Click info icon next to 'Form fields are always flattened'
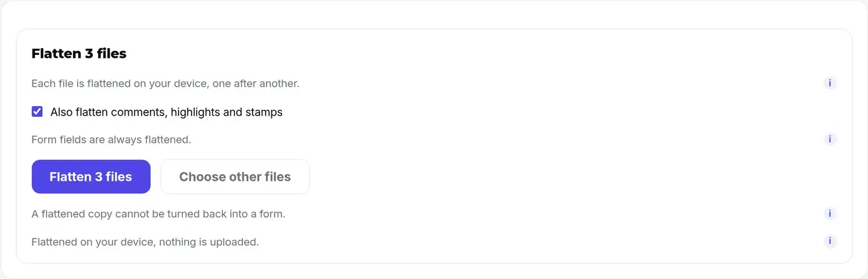Screen dimensions: 868x279 [x=830, y=139]
